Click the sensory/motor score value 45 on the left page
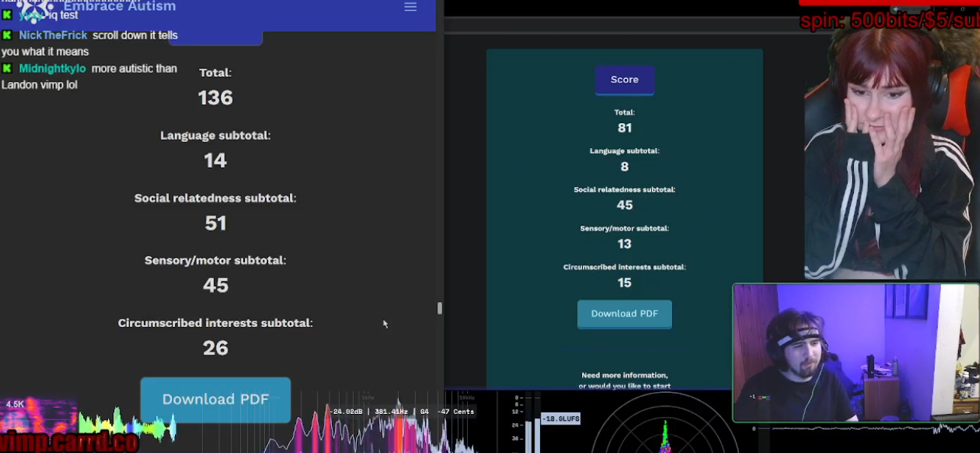980x453 pixels. pyautogui.click(x=216, y=285)
